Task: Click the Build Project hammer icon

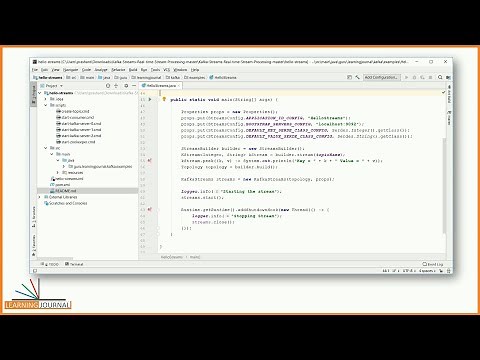Action: point(357,77)
